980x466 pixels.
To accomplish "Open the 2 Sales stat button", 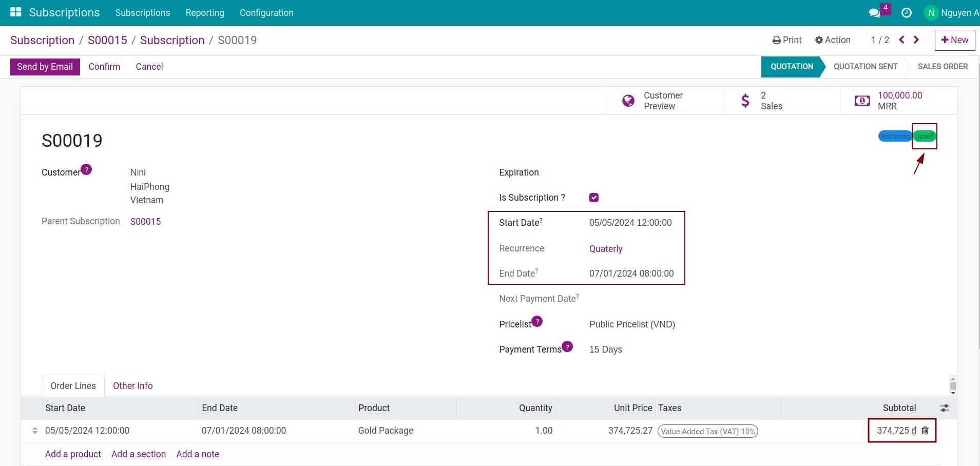I will [781, 101].
